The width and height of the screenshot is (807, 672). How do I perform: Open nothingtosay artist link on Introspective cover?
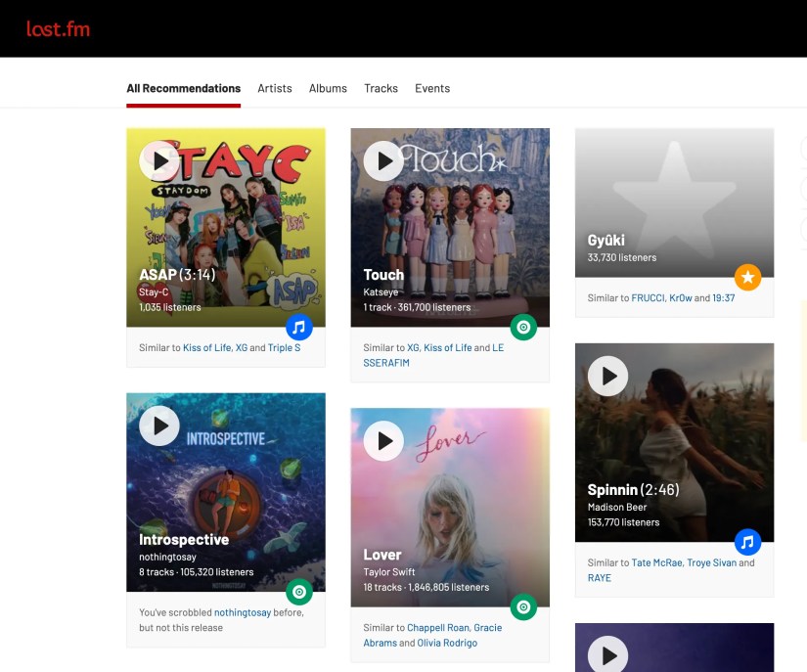(x=167, y=557)
